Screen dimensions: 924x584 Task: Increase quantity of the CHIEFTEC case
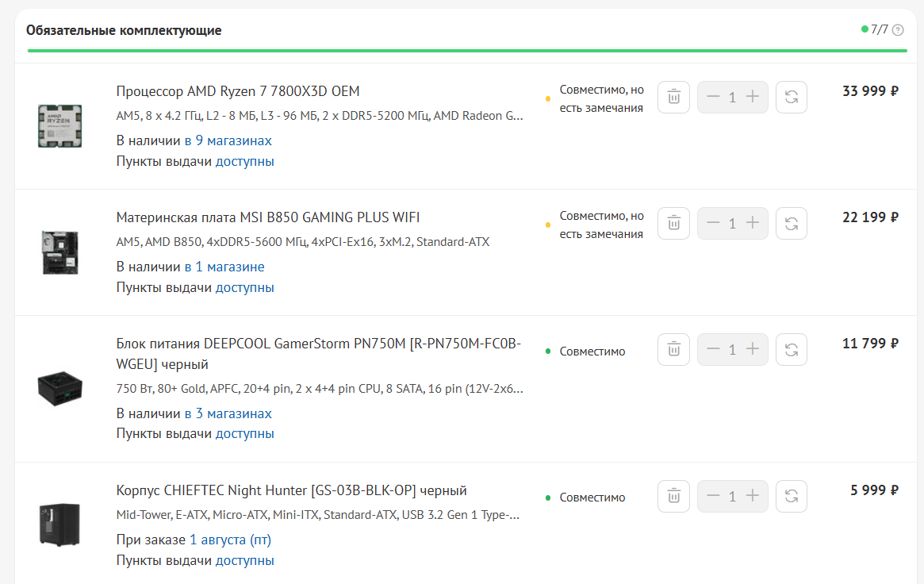click(x=753, y=496)
